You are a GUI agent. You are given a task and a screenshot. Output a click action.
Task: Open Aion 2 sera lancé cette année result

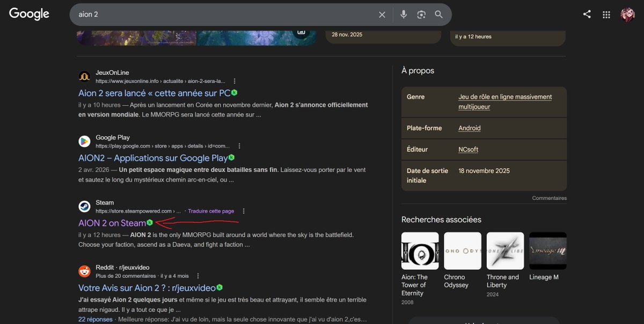155,93
